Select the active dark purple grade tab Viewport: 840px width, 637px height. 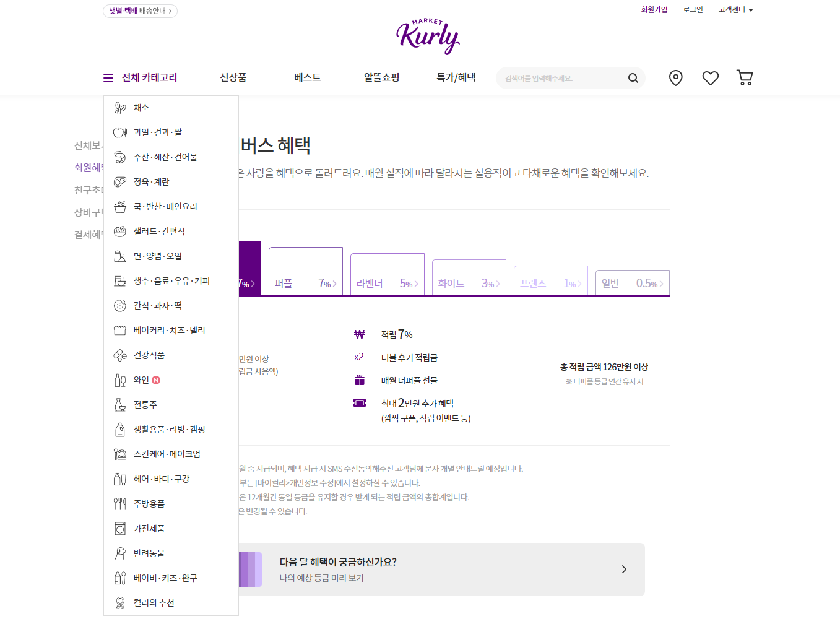coord(249,268)
